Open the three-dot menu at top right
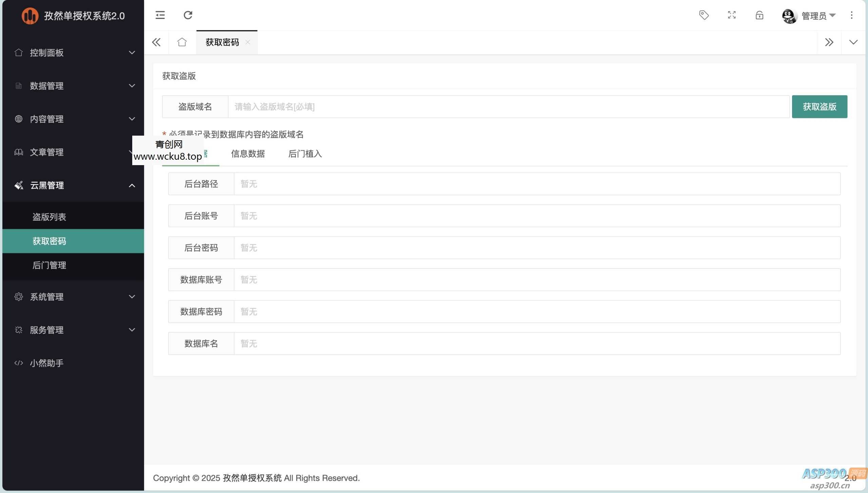Viewport: 868px width, 493px height. click(851, 15)
